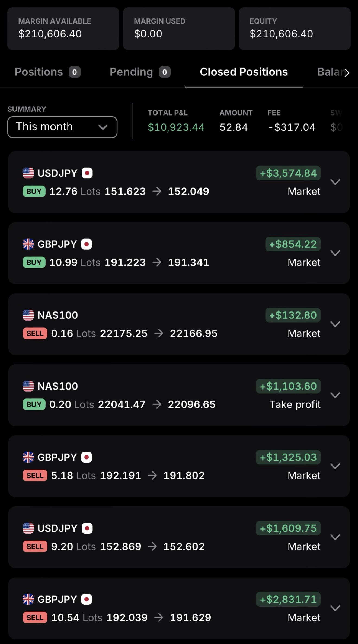The image size is (358, 644).
Task: Click the right arrow next to Balance tab
Action: pyautogui.click(x=347, y=73)
